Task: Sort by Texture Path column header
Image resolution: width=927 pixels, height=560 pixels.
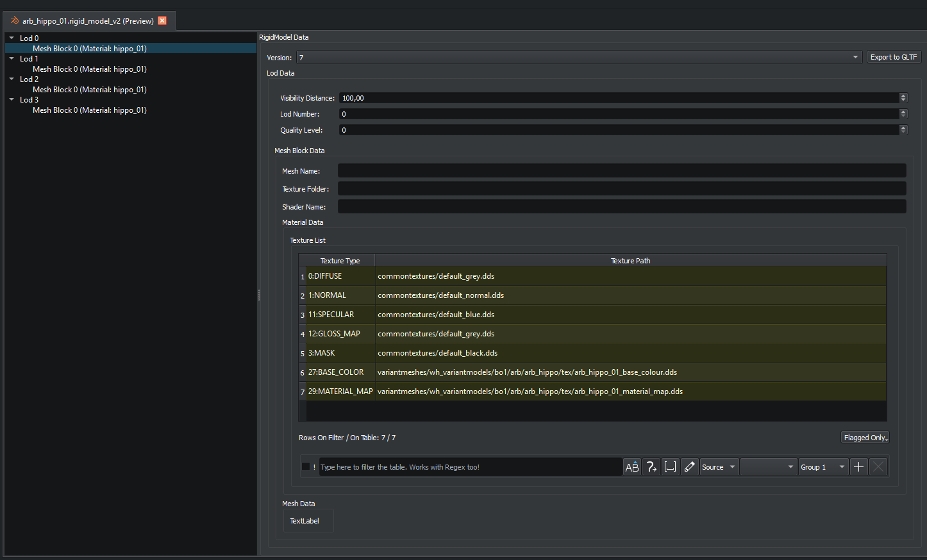Action: pos(631,260)
